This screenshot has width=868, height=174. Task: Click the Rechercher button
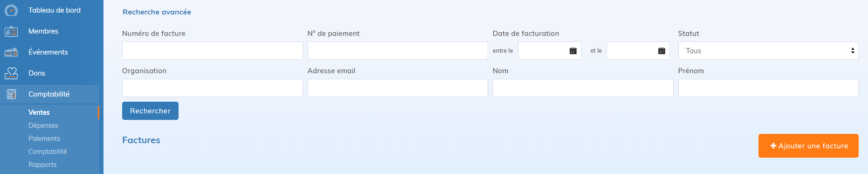point(150,111)
